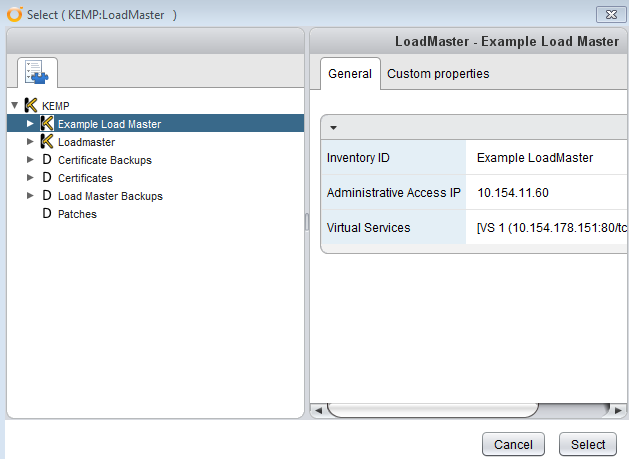The height and width of the screenshot is (459, 629).
Task: Click the Administrative Access IP label
Action: (394, 193)
